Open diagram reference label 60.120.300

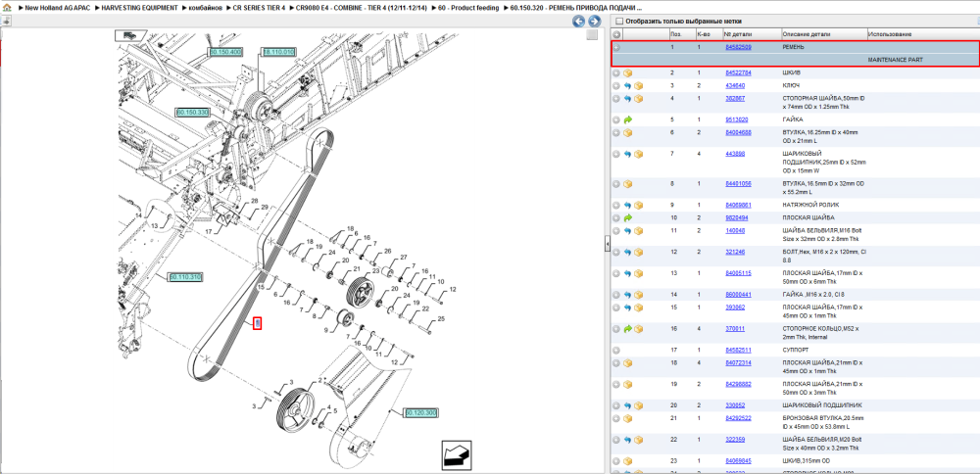(x=421, y=413)
